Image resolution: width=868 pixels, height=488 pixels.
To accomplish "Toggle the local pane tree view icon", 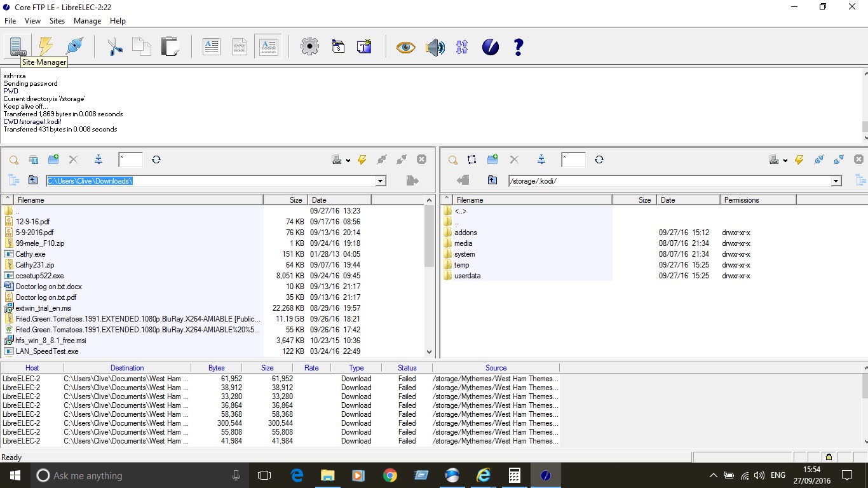I will click(x=13, y=180).
